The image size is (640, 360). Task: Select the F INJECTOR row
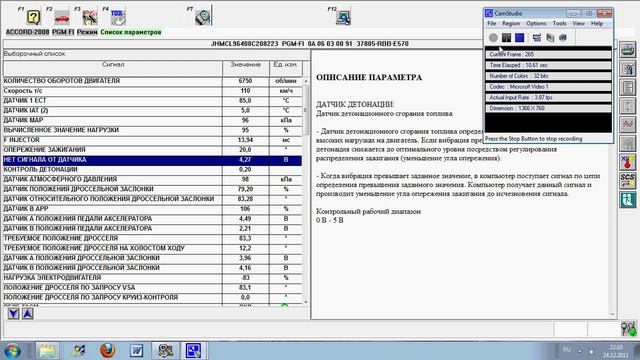point(153,140)
